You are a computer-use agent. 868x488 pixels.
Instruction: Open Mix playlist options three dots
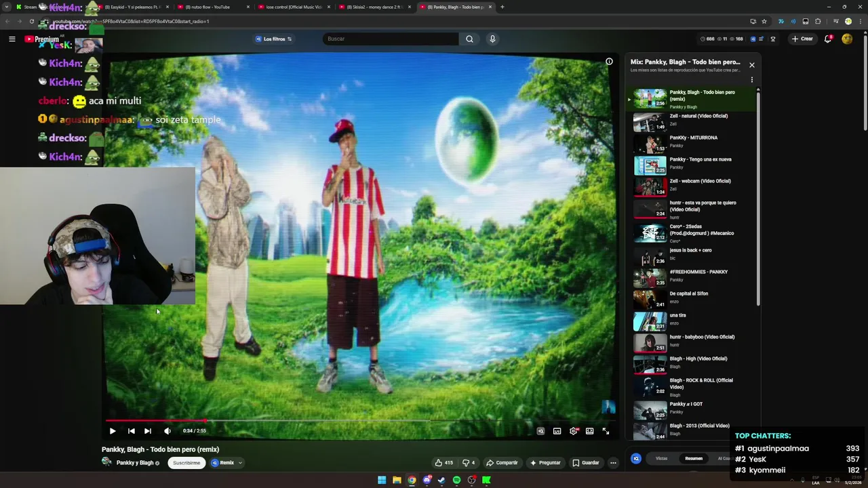pos(751,80)
